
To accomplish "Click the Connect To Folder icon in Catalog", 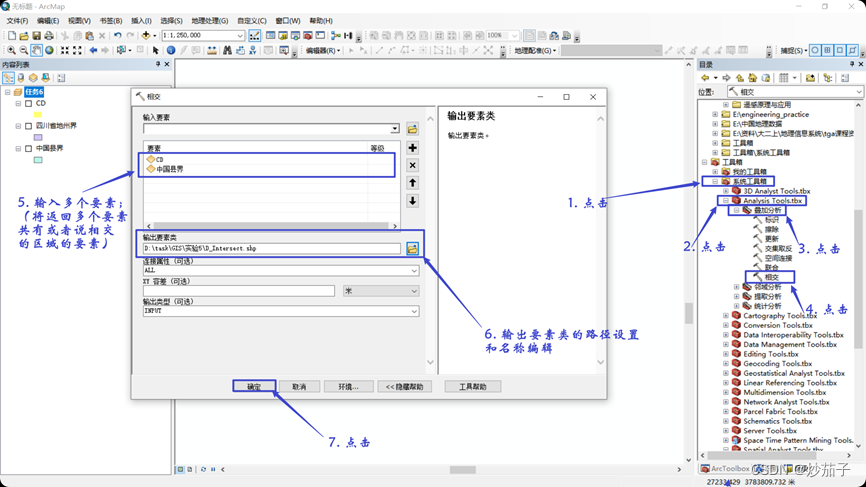I will coord(810,78).
